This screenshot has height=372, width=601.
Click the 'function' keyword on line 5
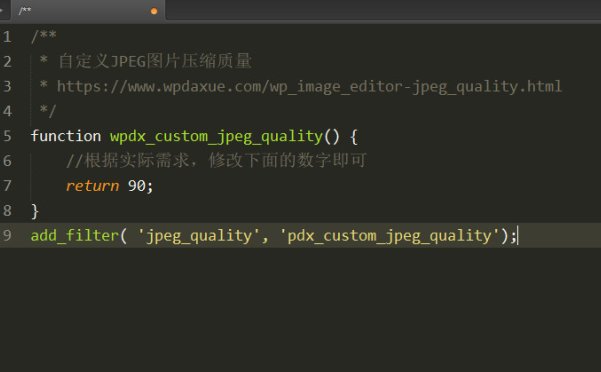pyautogui.click(x=66, y=136)
